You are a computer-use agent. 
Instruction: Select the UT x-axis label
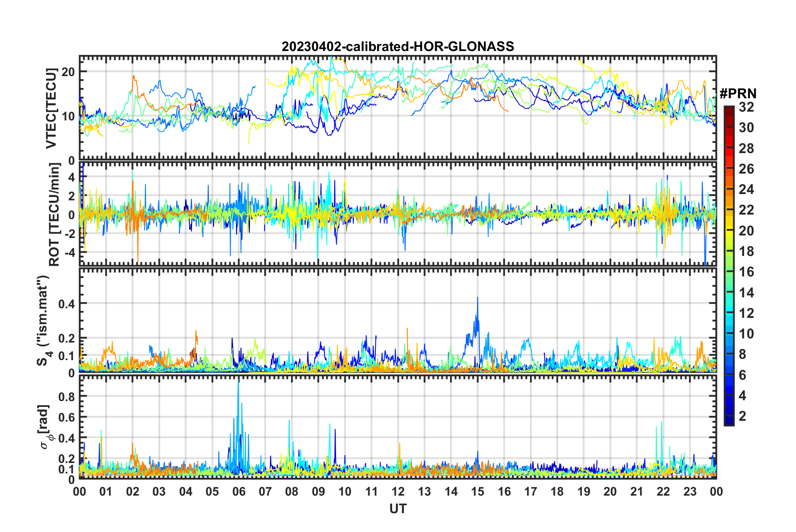pyautogui.click(x=398, y=509)
